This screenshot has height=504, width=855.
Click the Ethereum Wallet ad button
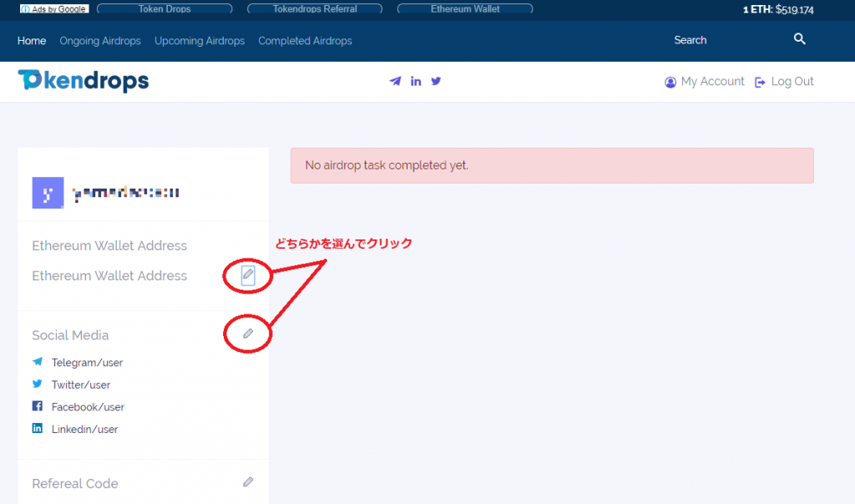coord(465,8)
